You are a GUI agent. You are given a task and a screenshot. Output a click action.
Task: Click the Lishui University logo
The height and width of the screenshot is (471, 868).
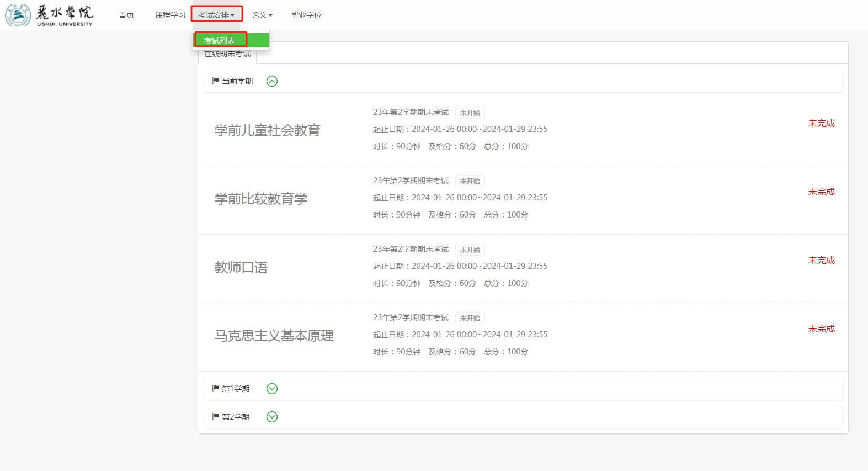pos(49,15)
